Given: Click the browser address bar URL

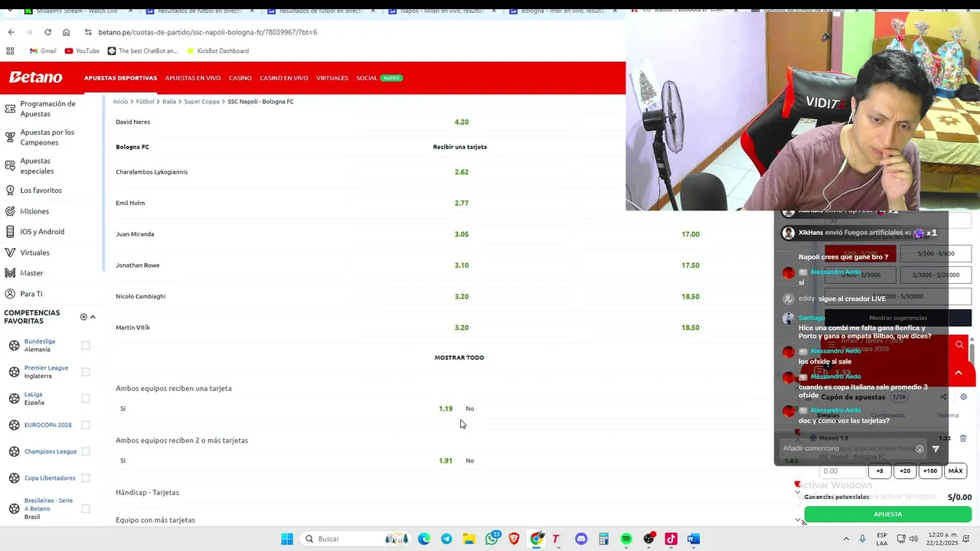Looking at the screenshot, I should point(207,32).
